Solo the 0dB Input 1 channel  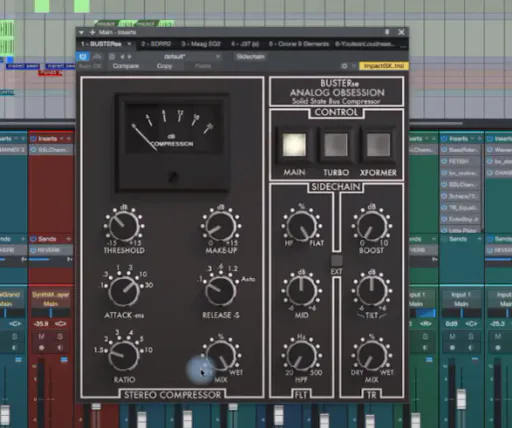click(471, 336)
